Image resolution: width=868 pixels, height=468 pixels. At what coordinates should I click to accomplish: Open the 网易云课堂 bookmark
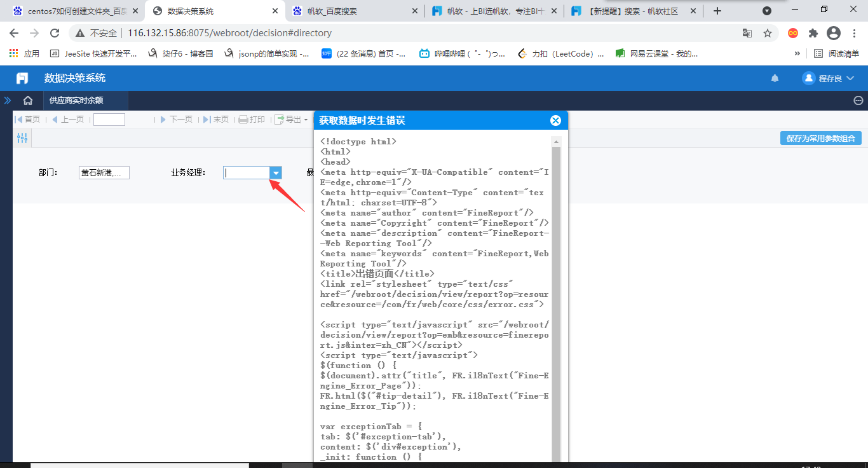(x=657, y=54)
